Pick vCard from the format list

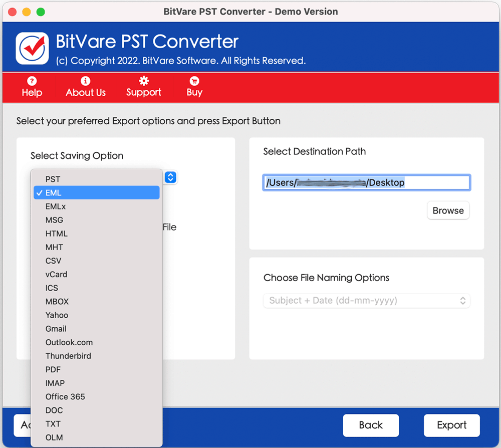tap(56, 275)
